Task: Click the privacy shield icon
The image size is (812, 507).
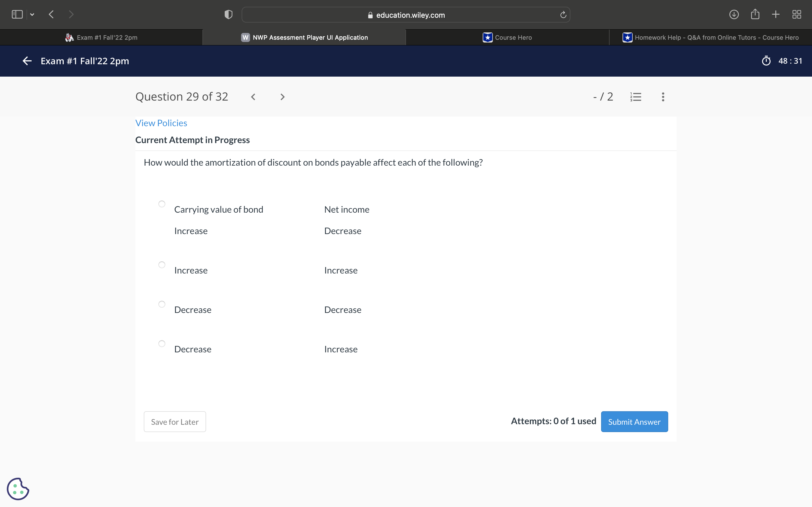Action: [228, 14]
